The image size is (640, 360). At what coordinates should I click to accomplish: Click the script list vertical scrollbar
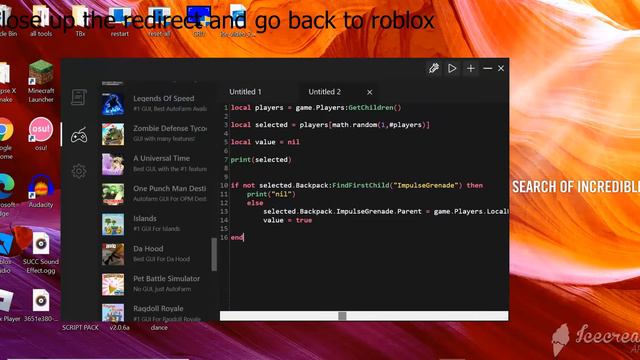point(214,255)
